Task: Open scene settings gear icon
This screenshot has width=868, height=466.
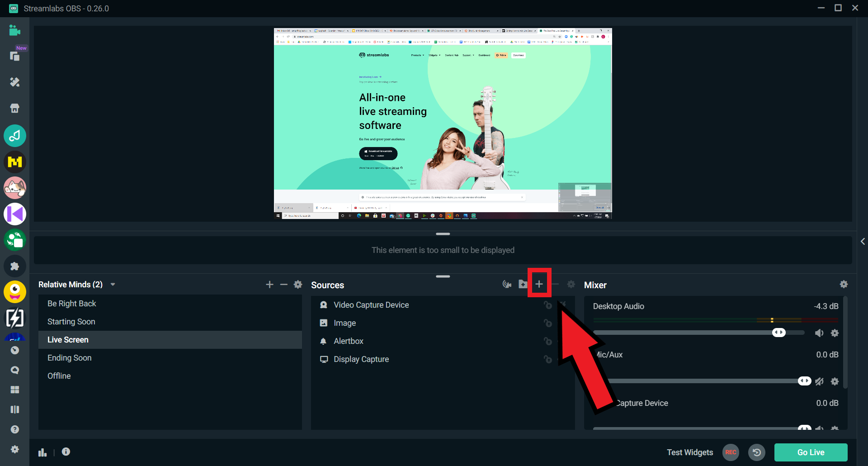Action: pyautogui.click(x=298, y=284)
